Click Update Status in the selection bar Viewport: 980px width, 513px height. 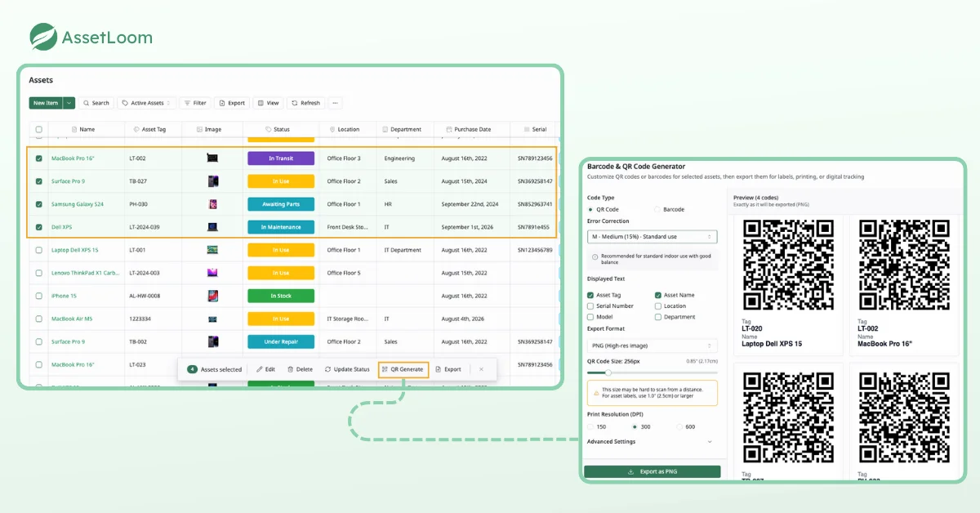(347, 369)
